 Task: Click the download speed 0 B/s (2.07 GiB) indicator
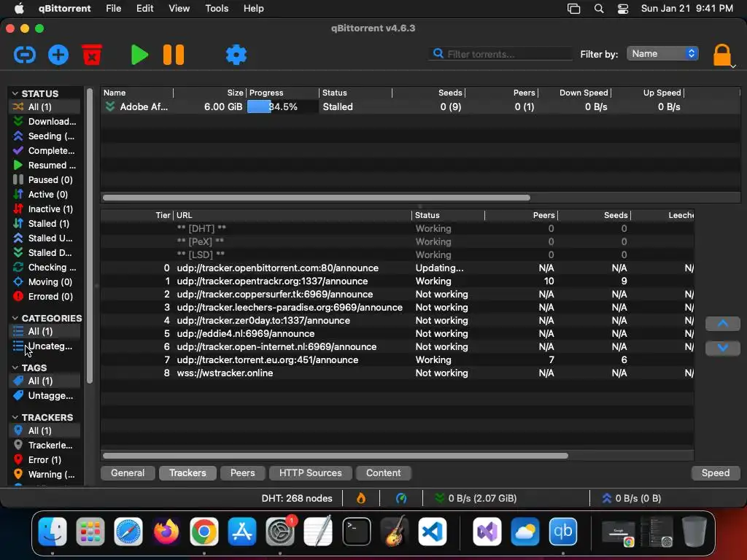click(x=476, y=499)
